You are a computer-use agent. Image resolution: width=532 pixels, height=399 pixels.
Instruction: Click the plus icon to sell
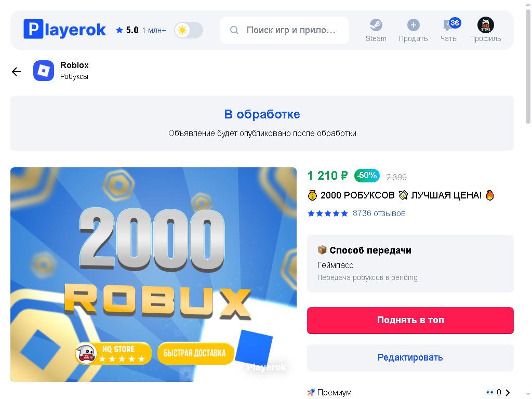(x=413, y=25)
